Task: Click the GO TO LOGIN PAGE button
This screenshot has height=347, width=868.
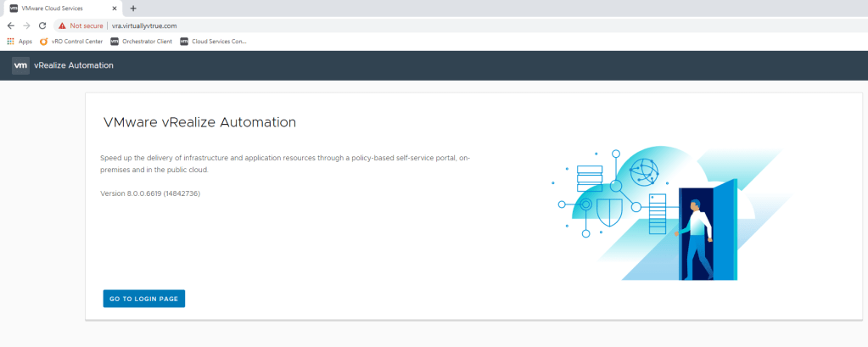Action: coord(143,299)
